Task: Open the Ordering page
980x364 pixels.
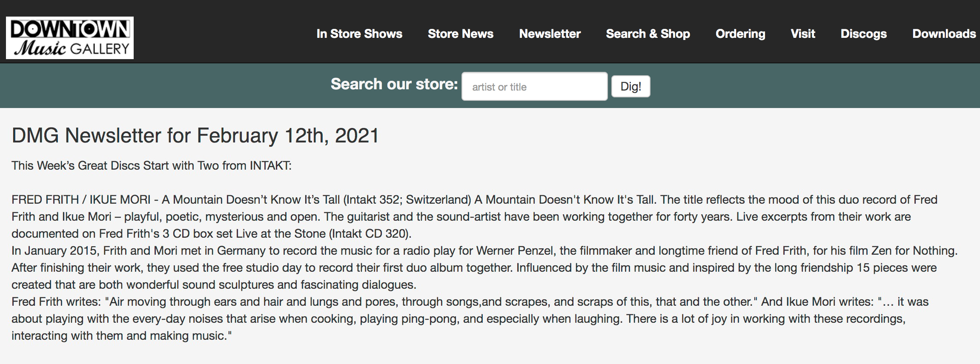Action: (x=740, y=34)
